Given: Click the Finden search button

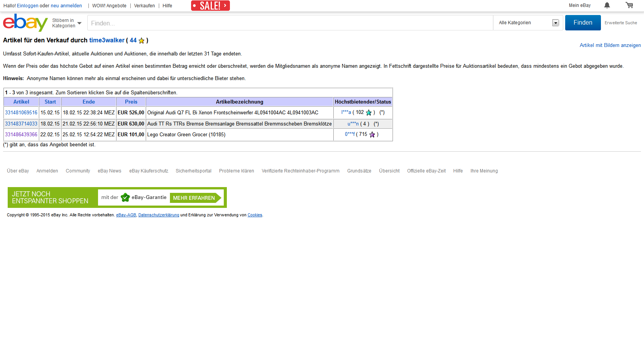Looking at the screenshot, I should 583,23.
